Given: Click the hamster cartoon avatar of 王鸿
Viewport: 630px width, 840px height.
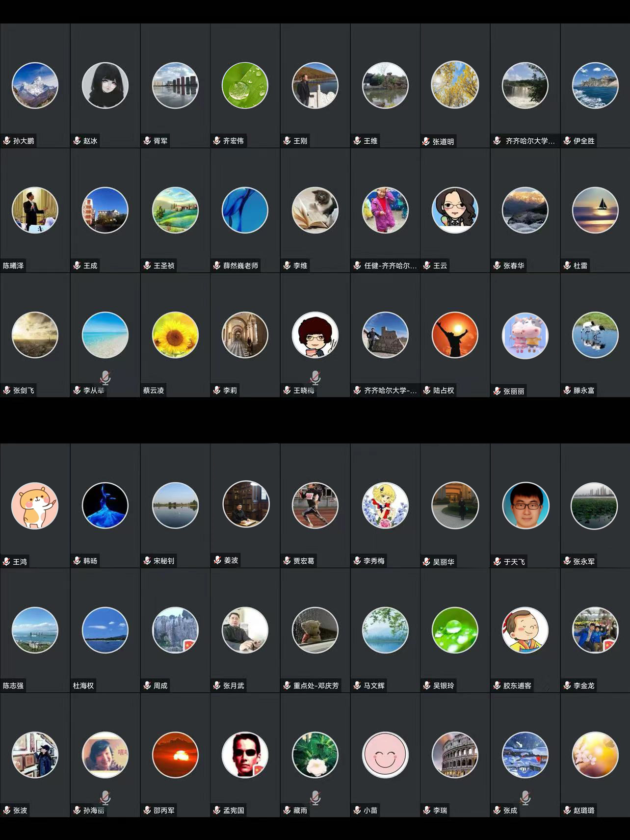Looking at the screenshot, I should pos(35,505).
